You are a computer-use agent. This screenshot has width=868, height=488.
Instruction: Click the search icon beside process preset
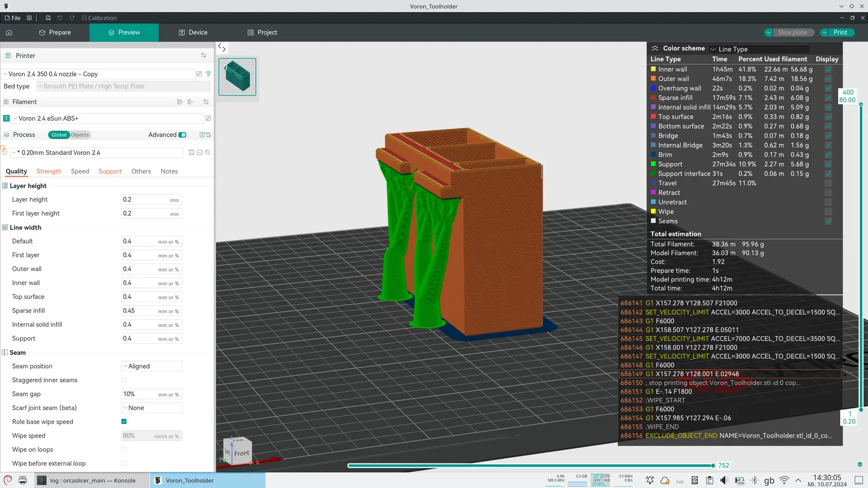pos(208,153)
